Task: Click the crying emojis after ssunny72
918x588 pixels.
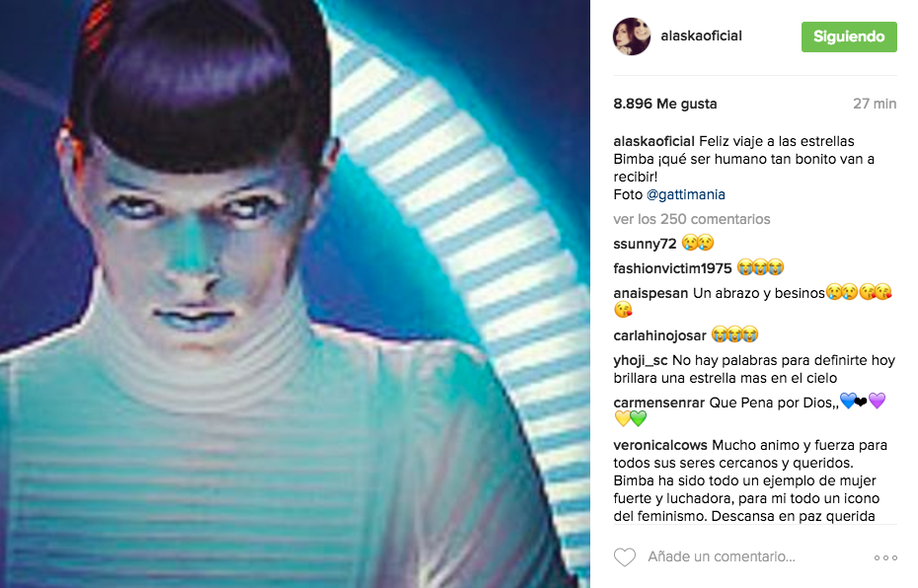Action: coord(698,243)
